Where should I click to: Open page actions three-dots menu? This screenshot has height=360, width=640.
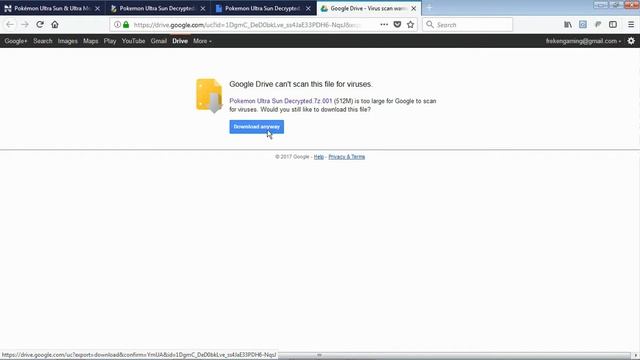pos(384,24)
